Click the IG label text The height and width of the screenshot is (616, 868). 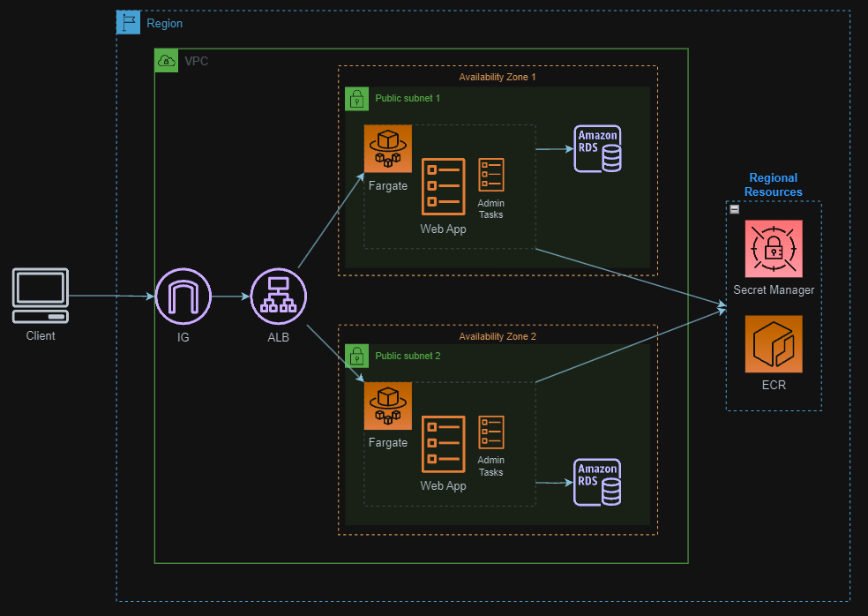click(183, 337)
